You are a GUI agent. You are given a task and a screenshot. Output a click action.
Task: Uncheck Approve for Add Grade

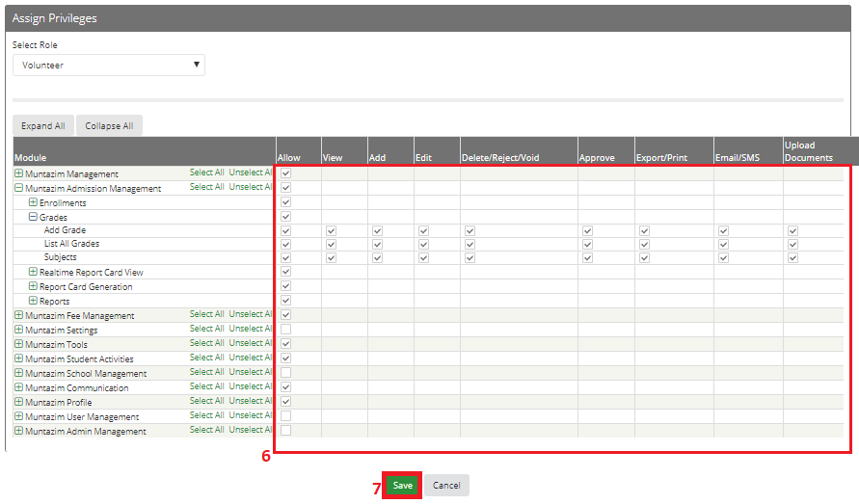(x=587, y=230)
